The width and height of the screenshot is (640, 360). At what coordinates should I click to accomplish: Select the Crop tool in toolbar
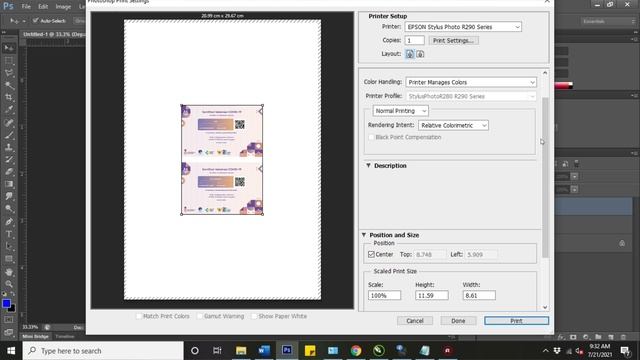[x=9, y=97]
